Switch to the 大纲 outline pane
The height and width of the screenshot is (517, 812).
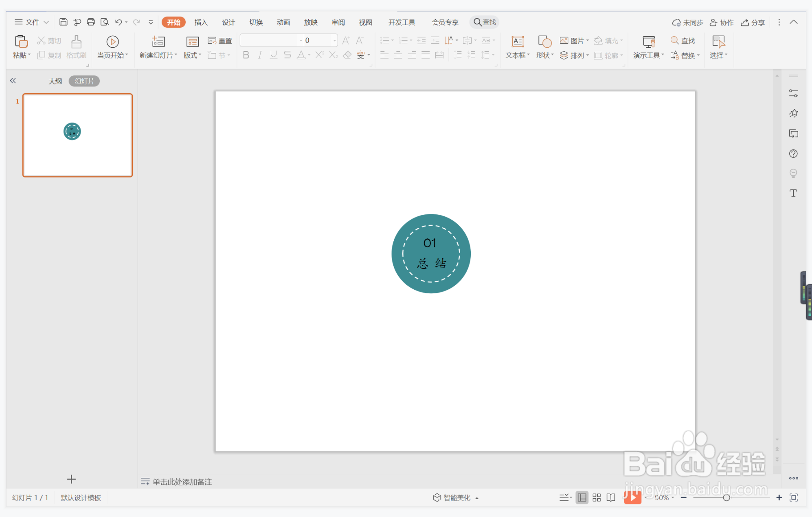(55, 81)
